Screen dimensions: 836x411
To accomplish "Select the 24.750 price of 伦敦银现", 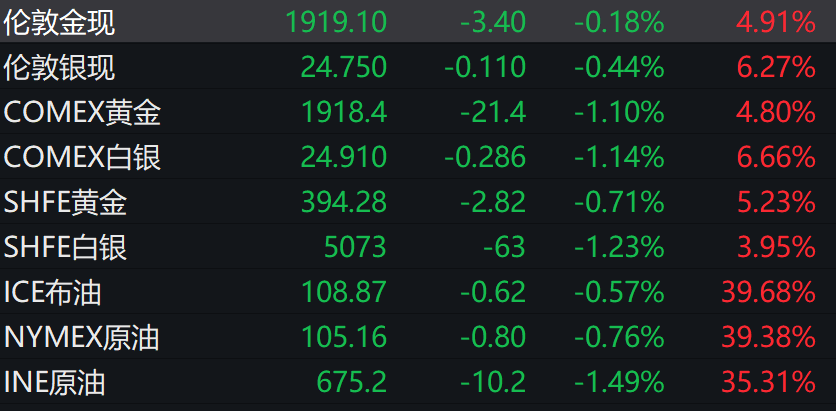I will click(343, 67).
